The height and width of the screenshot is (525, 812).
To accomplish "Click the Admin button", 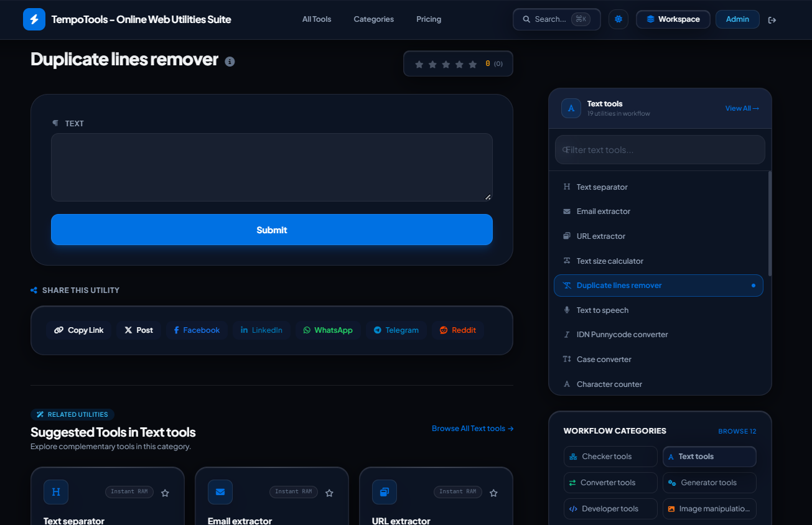I will 737,19.
